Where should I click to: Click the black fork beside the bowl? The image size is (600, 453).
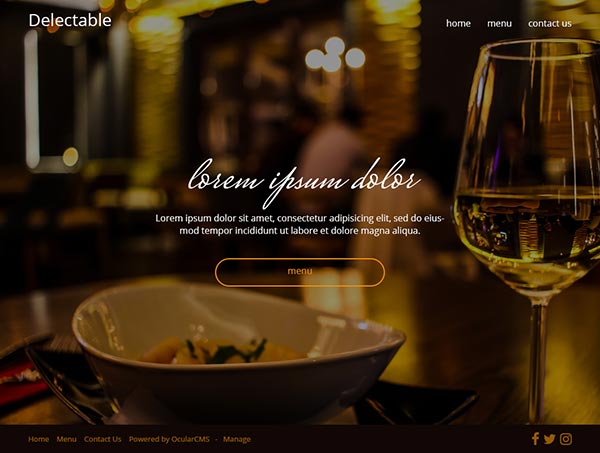69,383
